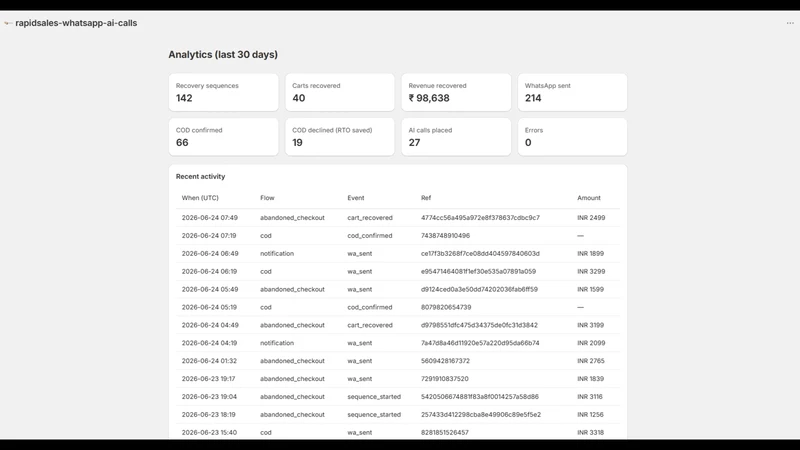The width and height of the screenshot is (800, 450).
Task: Click cod flow in the 07:19 row
Action: [x=266, y=236]
